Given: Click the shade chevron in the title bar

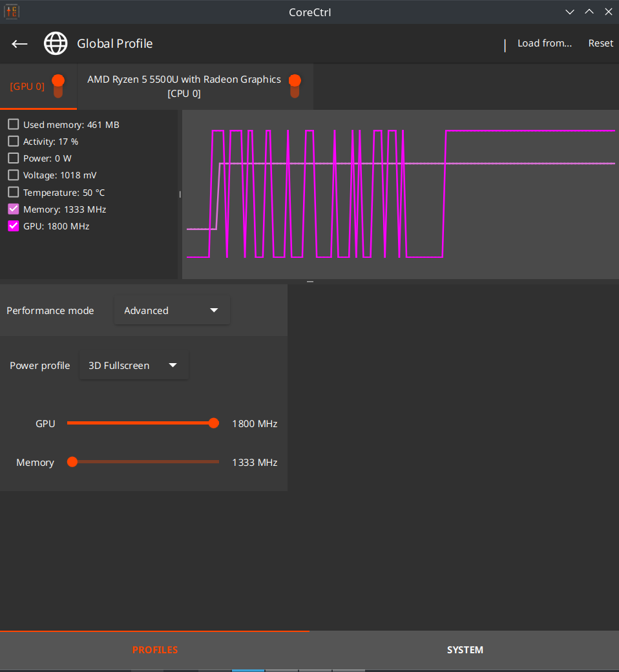Looking at the screenshot, I should tap(569, 12).
